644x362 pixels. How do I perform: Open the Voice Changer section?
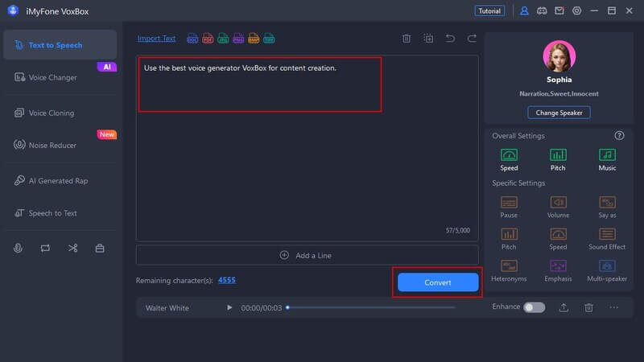pyautogui.click(x=60, y=77)
